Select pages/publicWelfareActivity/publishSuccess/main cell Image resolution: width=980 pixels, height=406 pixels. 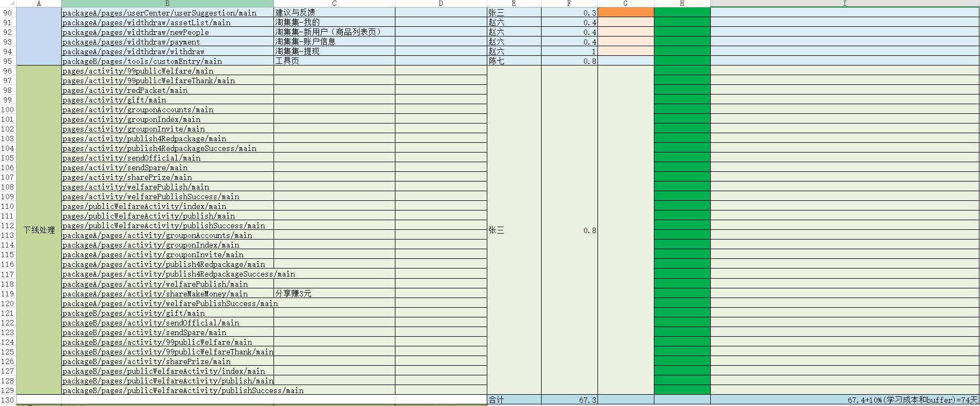click(168, 225)
